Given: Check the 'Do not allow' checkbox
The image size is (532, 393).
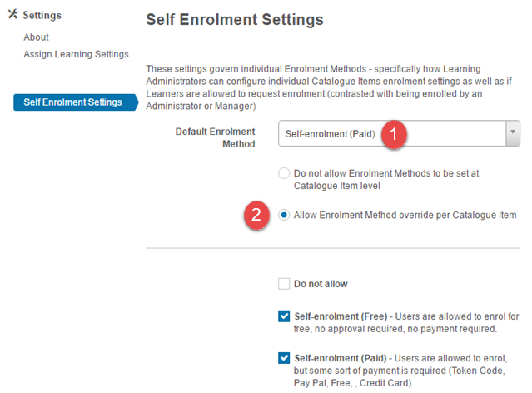Looking at the screenshot, I should point(284,284).
